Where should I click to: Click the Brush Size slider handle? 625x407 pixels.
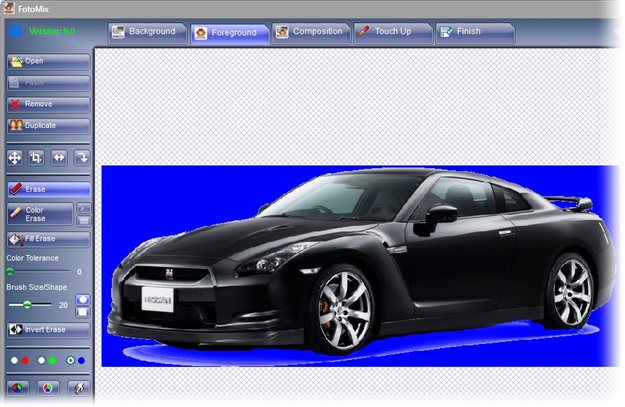(x=27, y=305)
